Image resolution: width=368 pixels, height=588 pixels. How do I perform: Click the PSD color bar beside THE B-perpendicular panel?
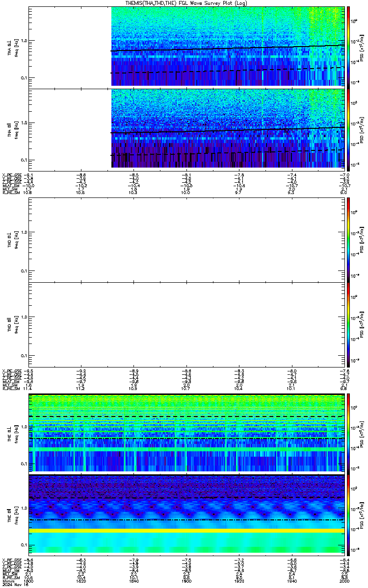coord(348,433)
